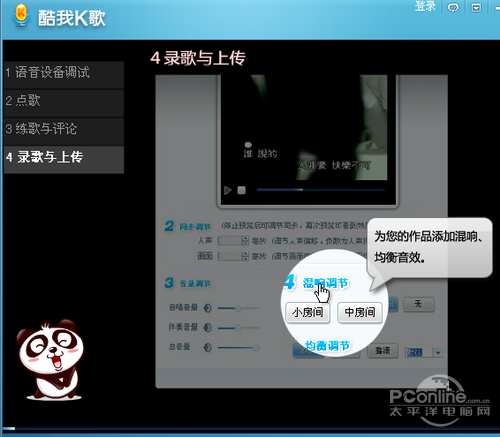The height and width of the screenshot is (437, 500).
Task: Click the tutorial progress bar at window bottom
Action: pos(250,429)
